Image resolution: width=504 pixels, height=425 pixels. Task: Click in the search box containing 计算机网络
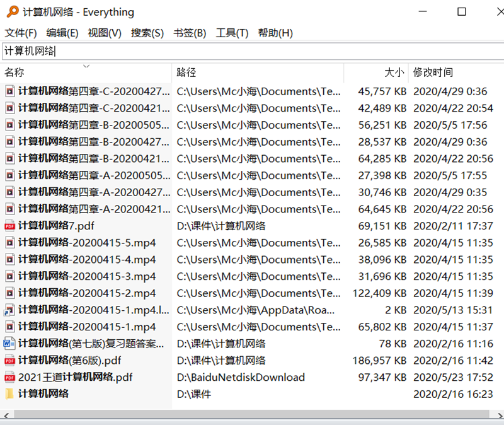(x=252, y=51)
